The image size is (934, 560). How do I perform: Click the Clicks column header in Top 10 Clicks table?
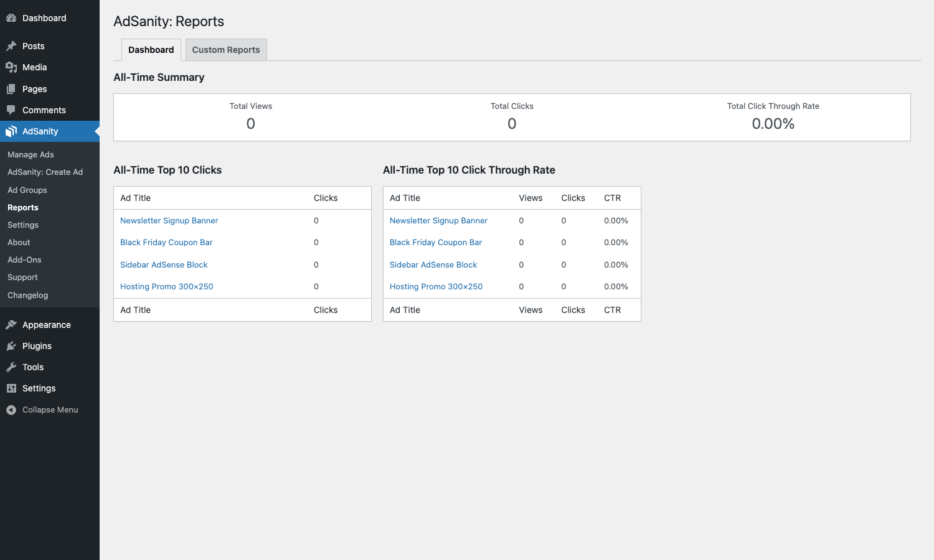click(x=326, y=198)
